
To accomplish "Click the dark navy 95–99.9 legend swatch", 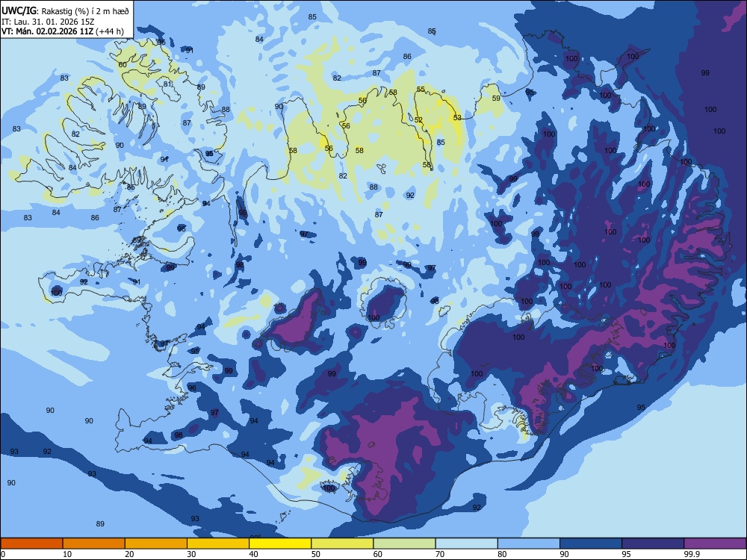I will [653, 544].
